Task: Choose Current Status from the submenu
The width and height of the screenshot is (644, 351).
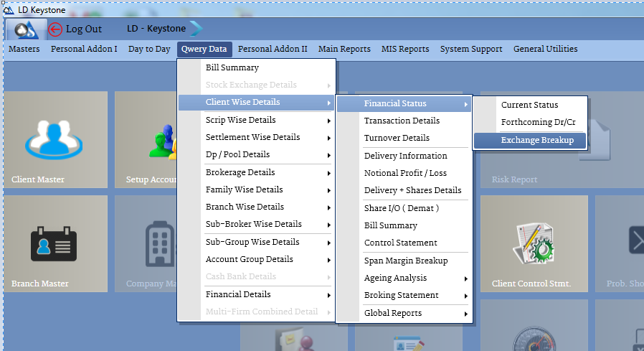Action: coord(529,105)
